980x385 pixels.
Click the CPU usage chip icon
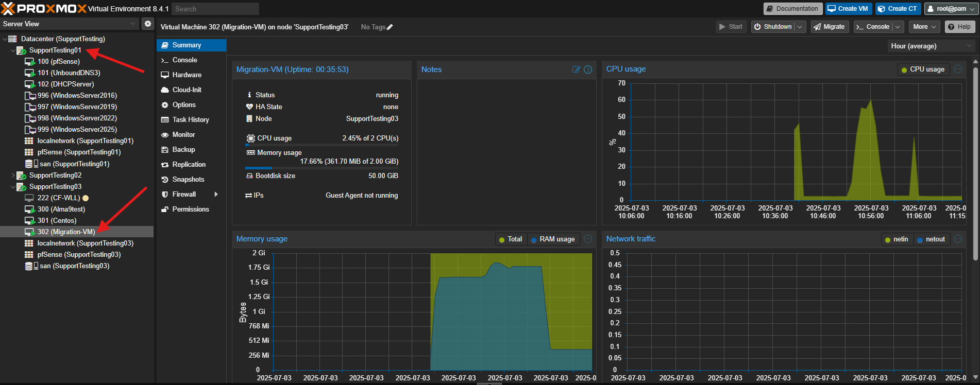[x=250, y=138]
